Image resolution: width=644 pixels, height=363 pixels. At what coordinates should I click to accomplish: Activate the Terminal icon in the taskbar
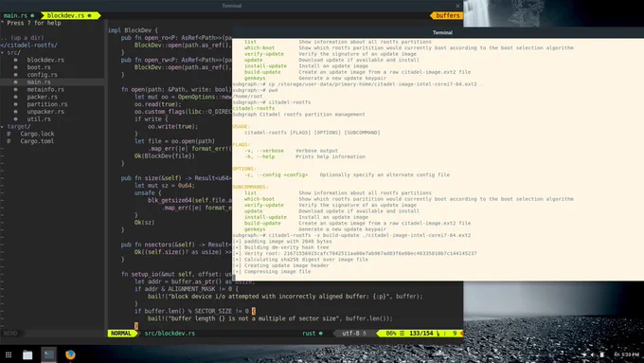(x=49, y=354)
